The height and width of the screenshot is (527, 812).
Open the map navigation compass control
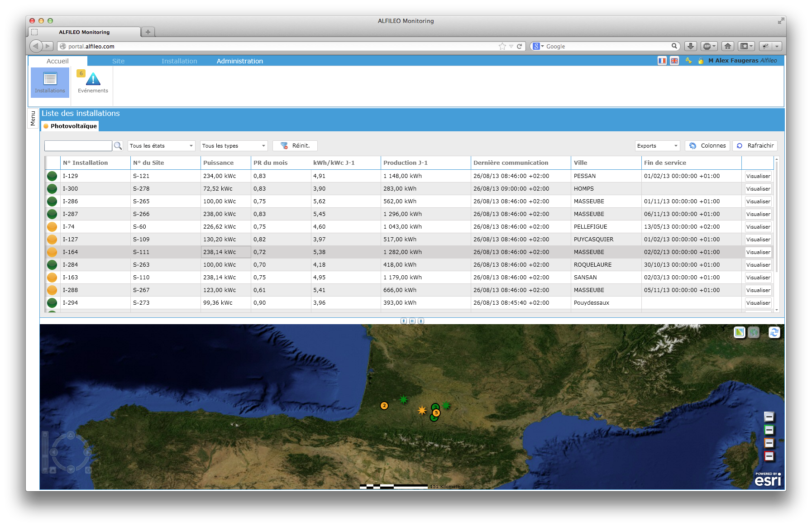pyautogui.click(x=71, y=452)
